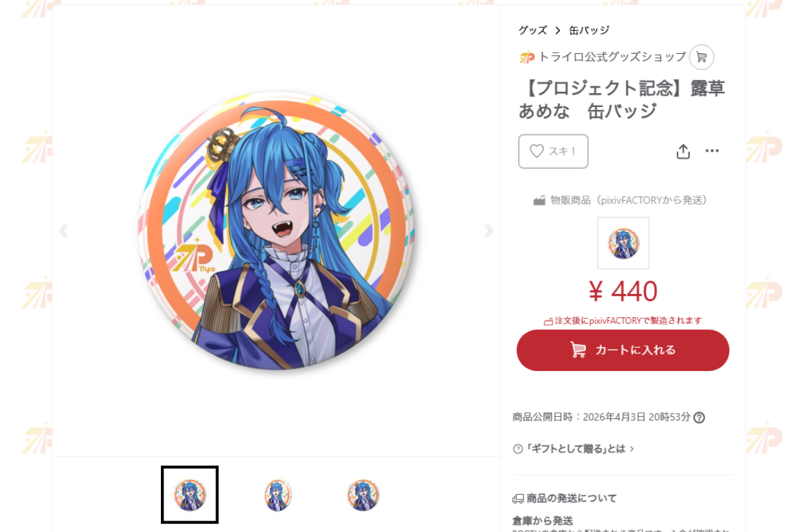Select the first highlighted badge thumbnail

click(x=190, y=495)
